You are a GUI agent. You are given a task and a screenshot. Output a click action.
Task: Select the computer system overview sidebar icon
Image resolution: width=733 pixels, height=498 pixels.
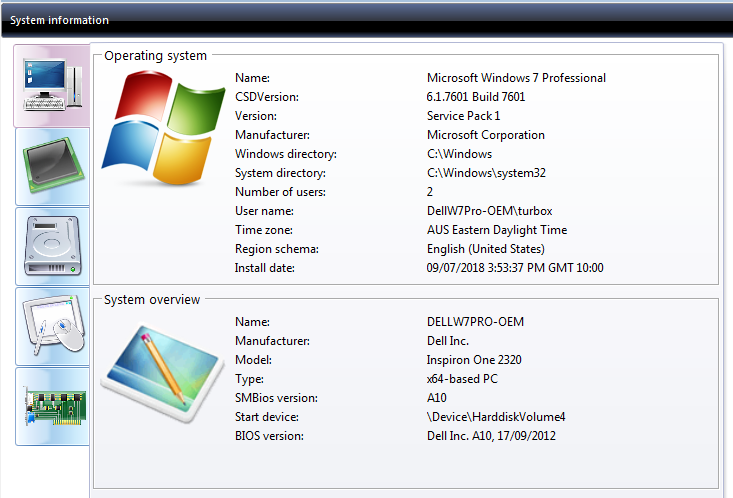pyautogui.click(x=52, y=86)
